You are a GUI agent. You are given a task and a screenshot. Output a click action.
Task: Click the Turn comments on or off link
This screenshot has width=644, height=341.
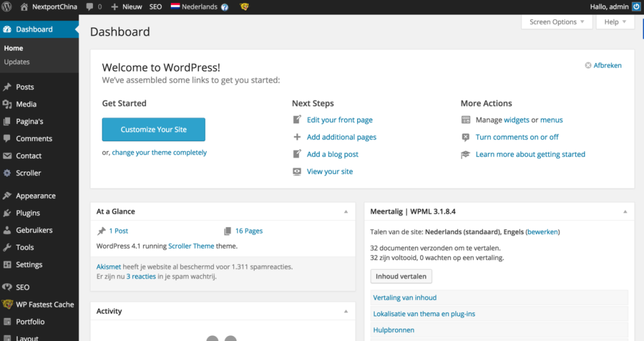pyautogui.click(x=517, y=137)
